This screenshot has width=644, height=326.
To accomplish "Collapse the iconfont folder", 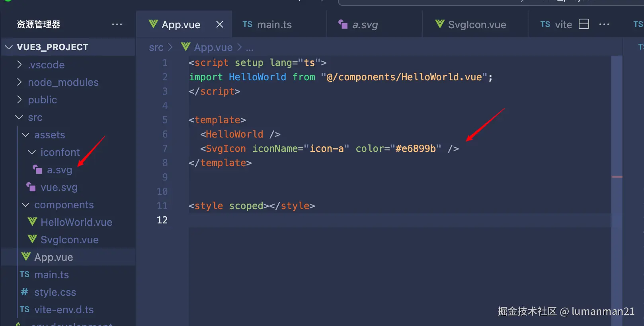I will tap(32, 152).
